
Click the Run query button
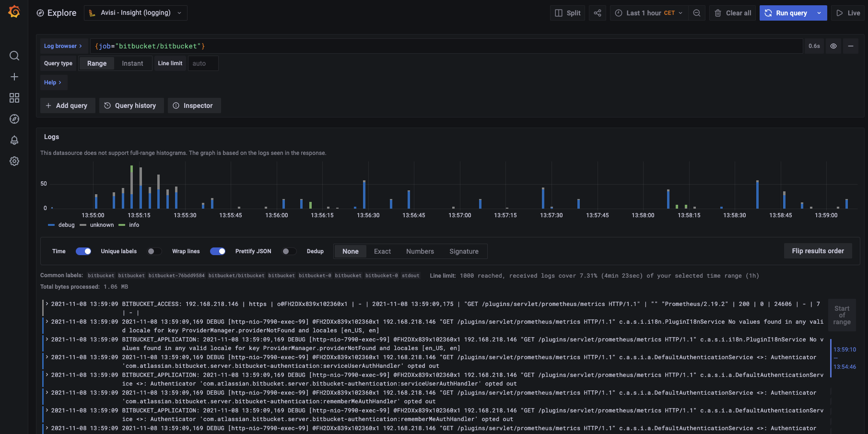point(786,13)
